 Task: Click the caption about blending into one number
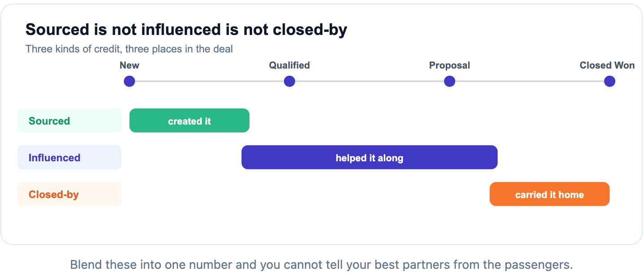point(322,264)
